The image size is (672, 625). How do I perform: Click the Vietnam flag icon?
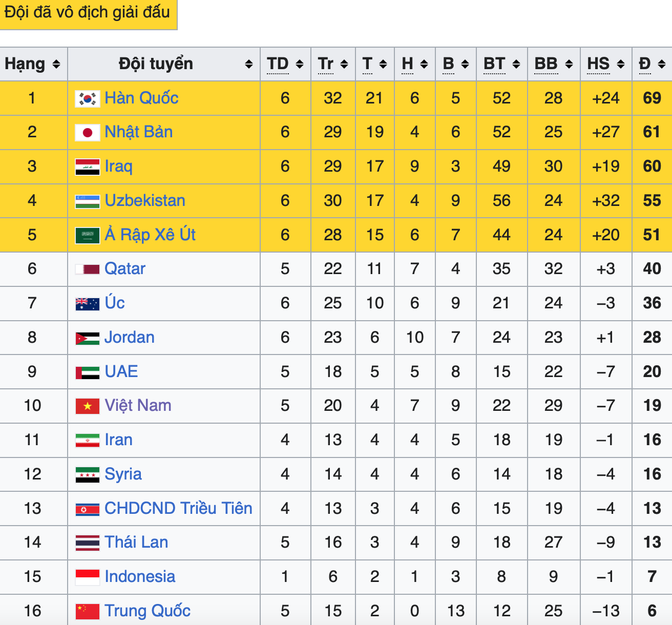coord(87,406)
